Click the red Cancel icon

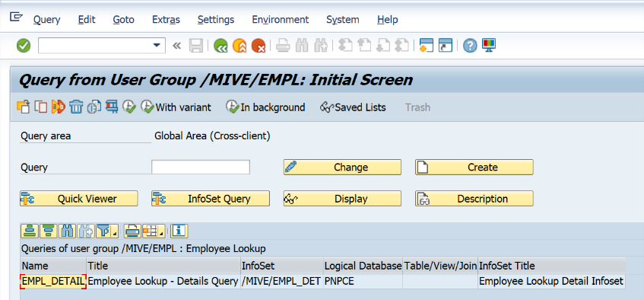point(259,46)
